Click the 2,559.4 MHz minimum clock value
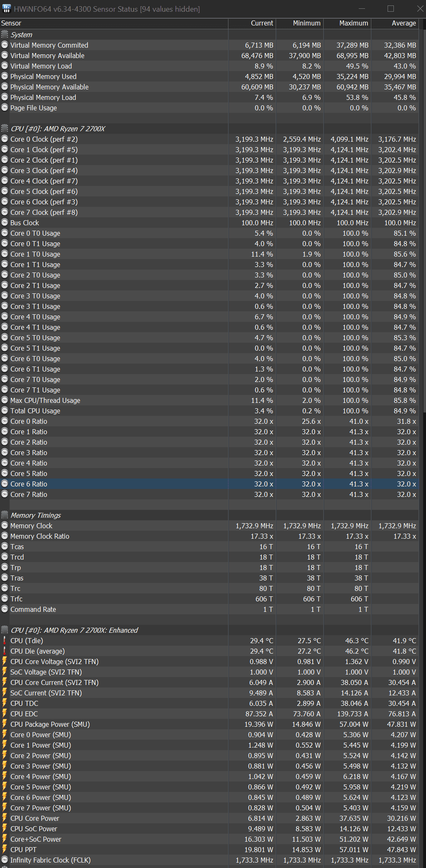This screenshot has height=868, width=426. pos(302,139)
